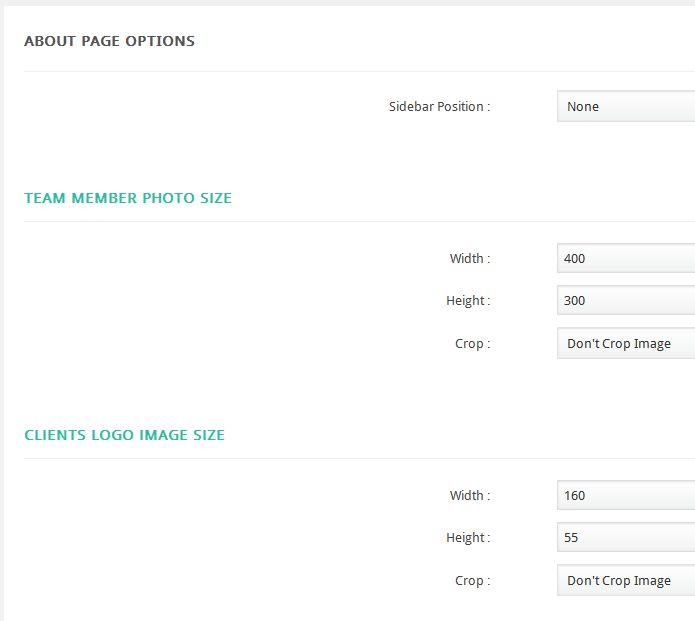This screenshot has width=695, height=621.
Task: Click the Height label for clients logo image
Action: point(469,537)
